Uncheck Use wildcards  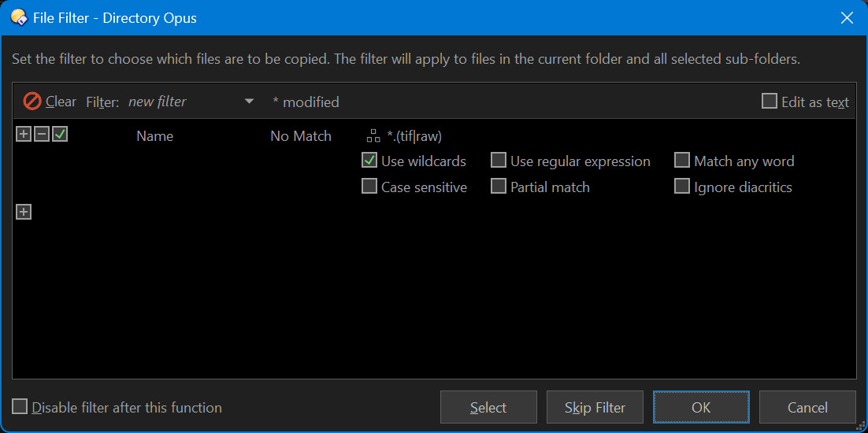pyautogui.click(x=369, y=161)
